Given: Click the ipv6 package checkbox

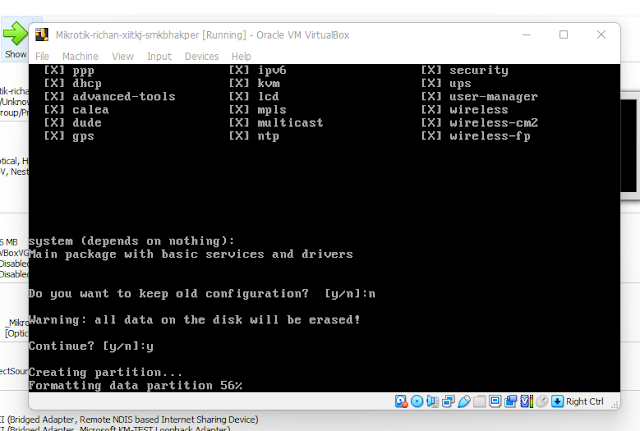Looking at the screenshot, I should pos(239,70).
